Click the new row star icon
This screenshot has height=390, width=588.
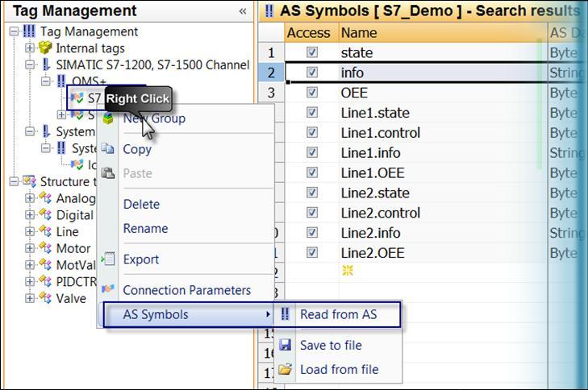pos(348,270)
